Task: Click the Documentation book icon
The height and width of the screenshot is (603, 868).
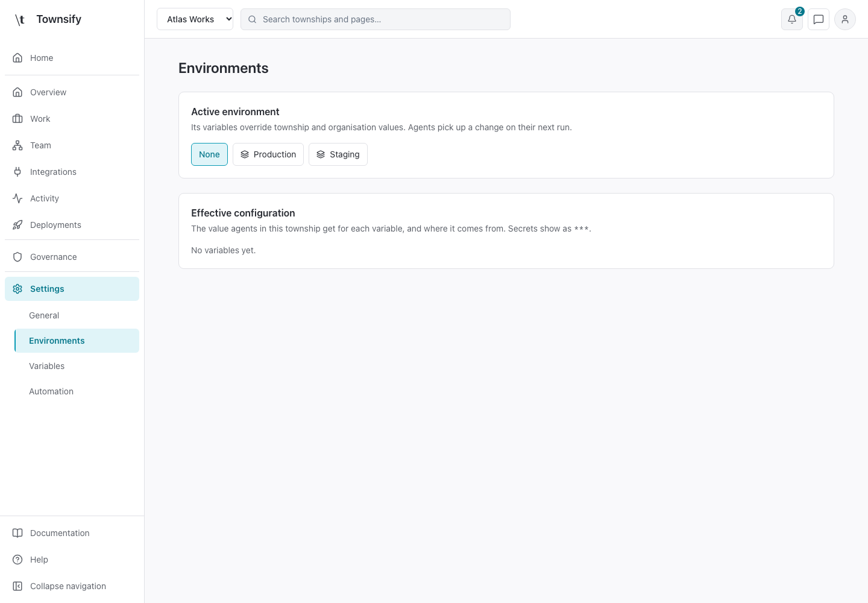Action: pos(17,533)
